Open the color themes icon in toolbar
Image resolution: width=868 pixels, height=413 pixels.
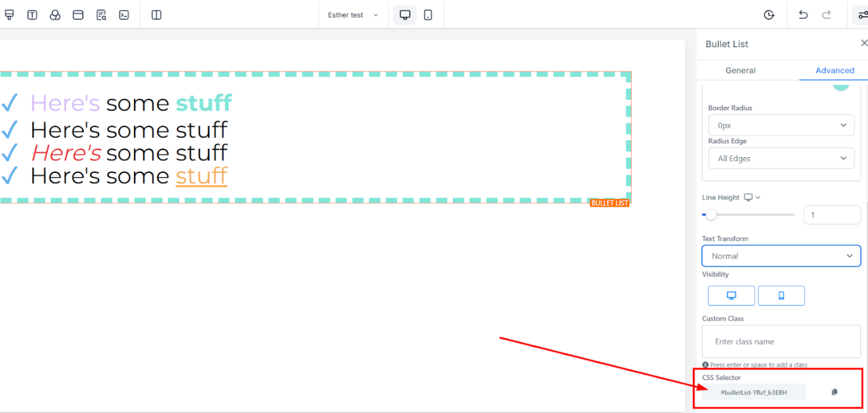(x=55, y=15)
